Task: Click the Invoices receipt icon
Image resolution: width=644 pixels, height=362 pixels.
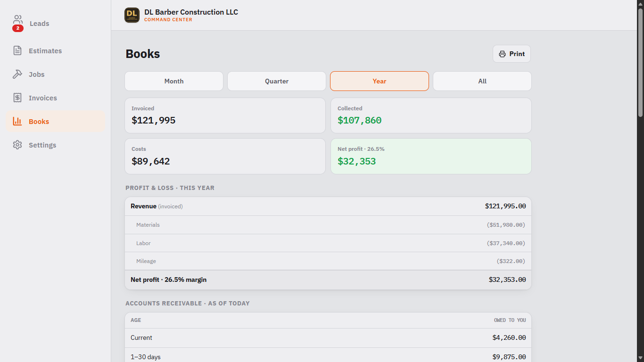Action: click(17, 98)
